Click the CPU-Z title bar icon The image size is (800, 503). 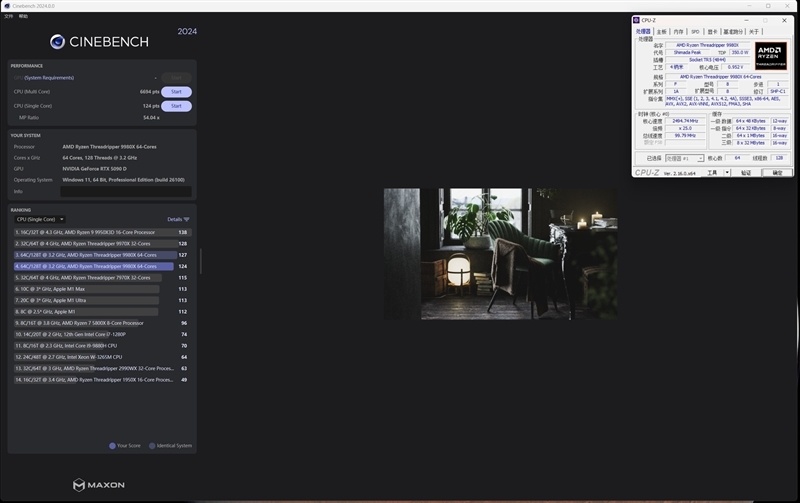pyautogui.click(x=639, y=20)
